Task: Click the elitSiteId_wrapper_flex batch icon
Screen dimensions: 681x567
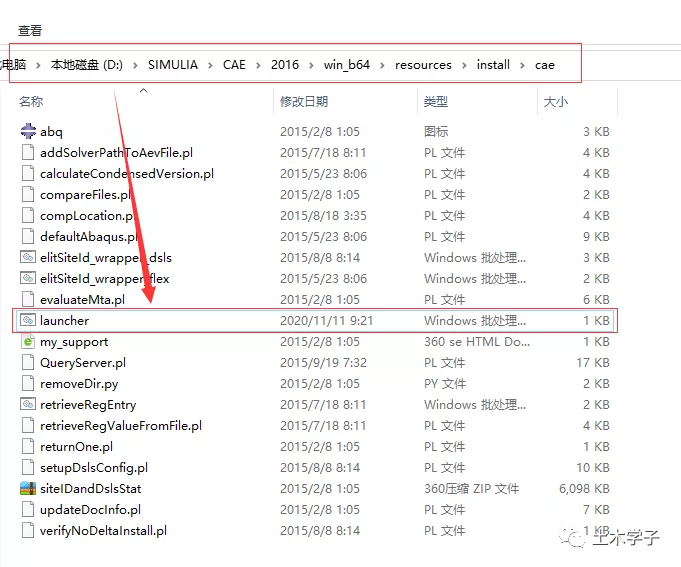Action: [28, 278]
